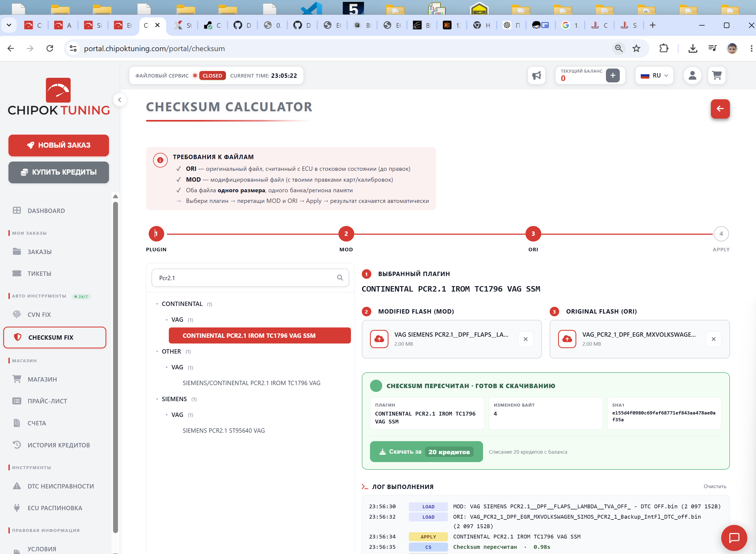Select SIEMENS/CONTINENTAL PCR2.1 IROM TC1796 VAG
This screenshot has width=756, height=554.
tap(251, 383)
